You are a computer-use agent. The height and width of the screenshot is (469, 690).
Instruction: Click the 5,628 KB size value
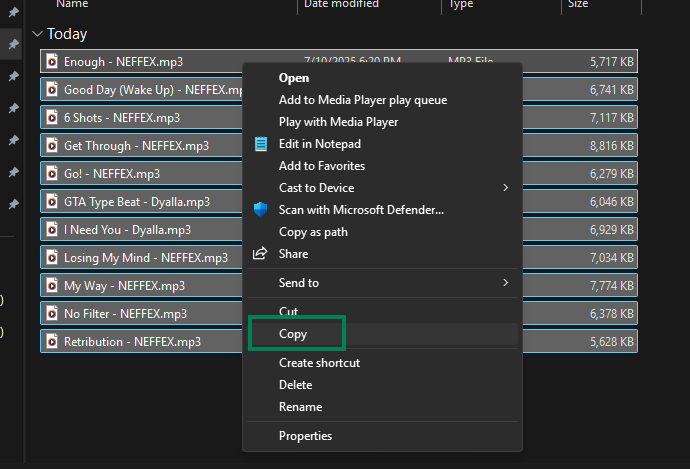coord(612,342)
